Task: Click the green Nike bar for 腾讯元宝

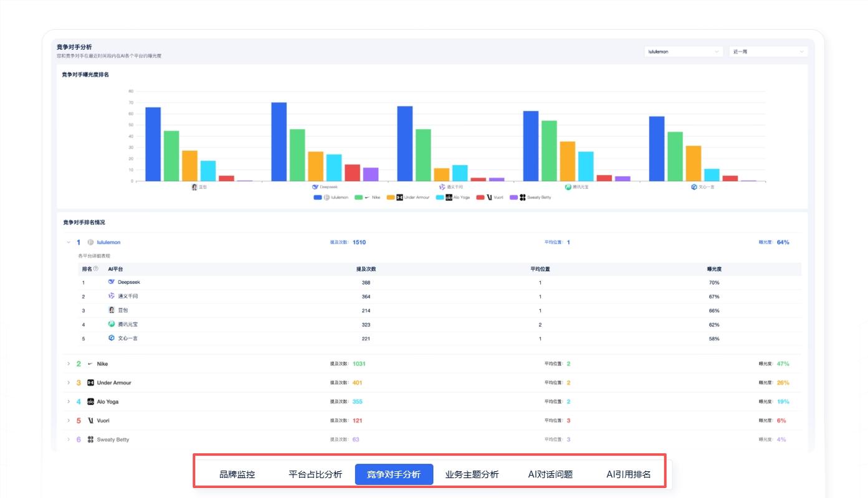Action: tap(549, 151)
